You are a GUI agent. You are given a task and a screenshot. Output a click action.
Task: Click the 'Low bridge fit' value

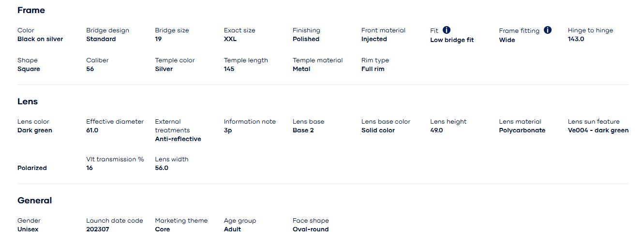click(452, 40)
